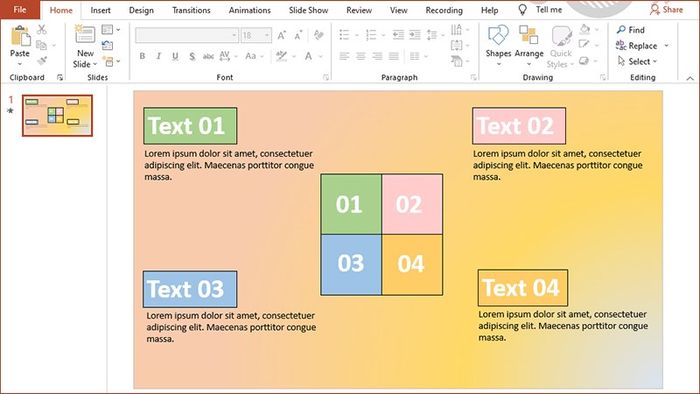
Task: Toggle left text alignment
Action: tap(344, 56)
